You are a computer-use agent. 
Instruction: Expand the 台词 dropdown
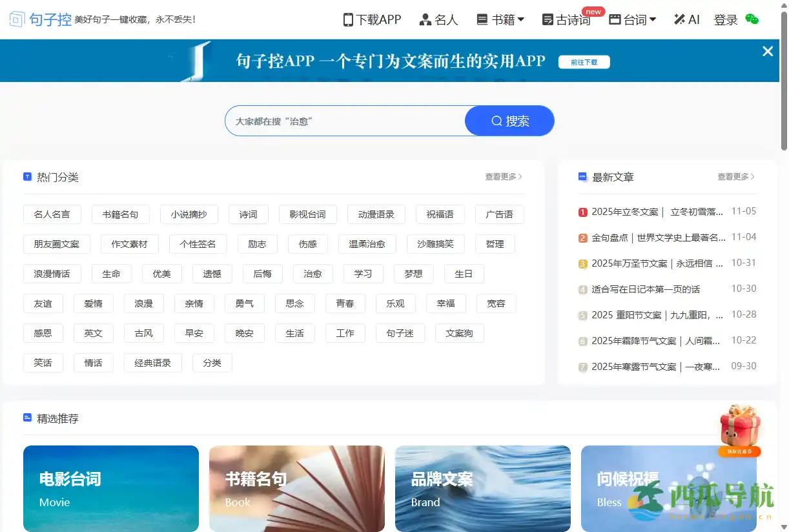[x=632, y=19]
